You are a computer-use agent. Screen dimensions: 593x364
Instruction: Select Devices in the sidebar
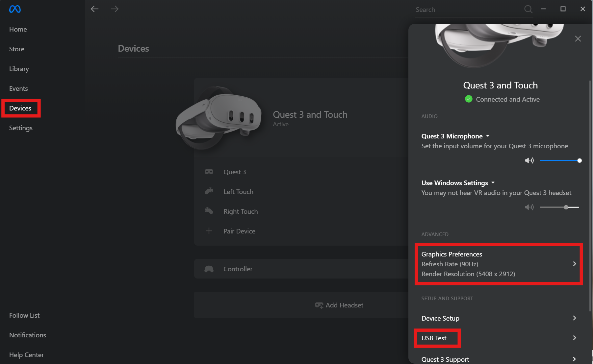coord(20,108)
